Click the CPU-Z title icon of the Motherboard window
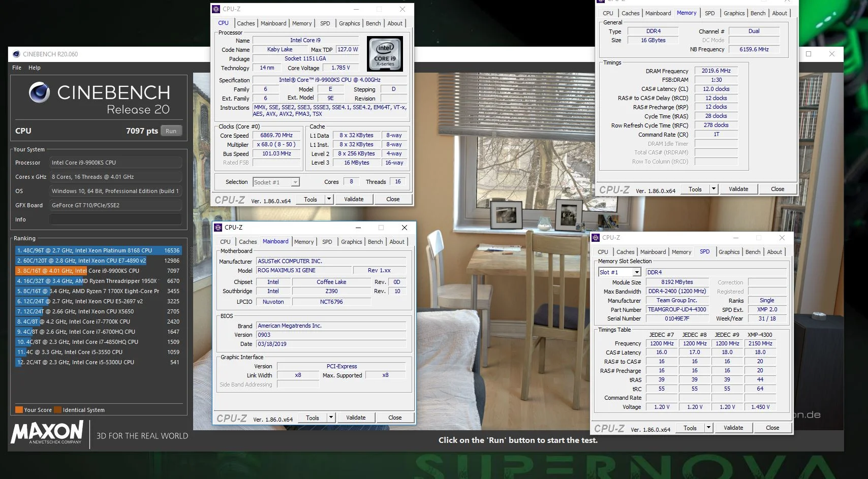This screenshot has width=868, height=479. [x=219, y=228]
